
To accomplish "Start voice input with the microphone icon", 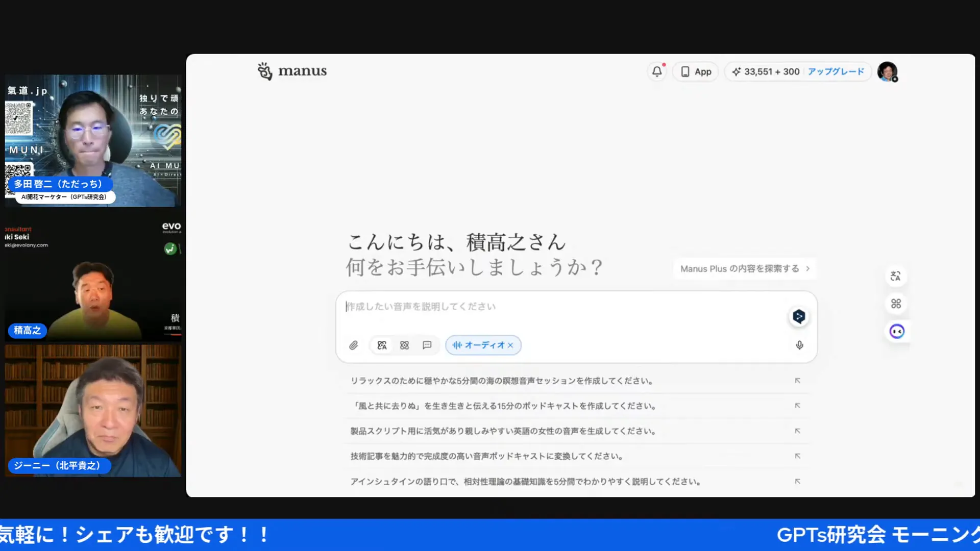I will pyautogui.click(x=799, y=345).
